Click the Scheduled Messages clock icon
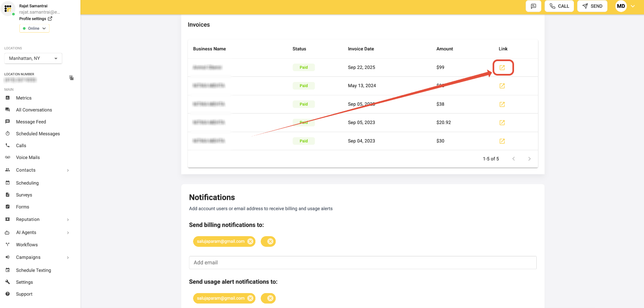Viewport: 644px width, 308px height. [7, 134]
